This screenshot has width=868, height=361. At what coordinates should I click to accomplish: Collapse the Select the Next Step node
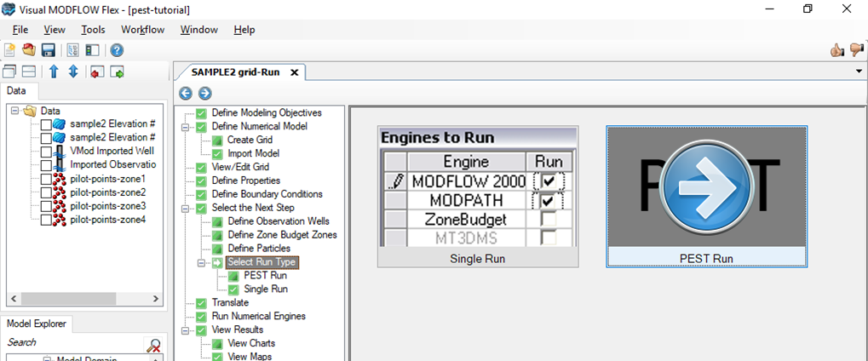[x=186, y=209]
